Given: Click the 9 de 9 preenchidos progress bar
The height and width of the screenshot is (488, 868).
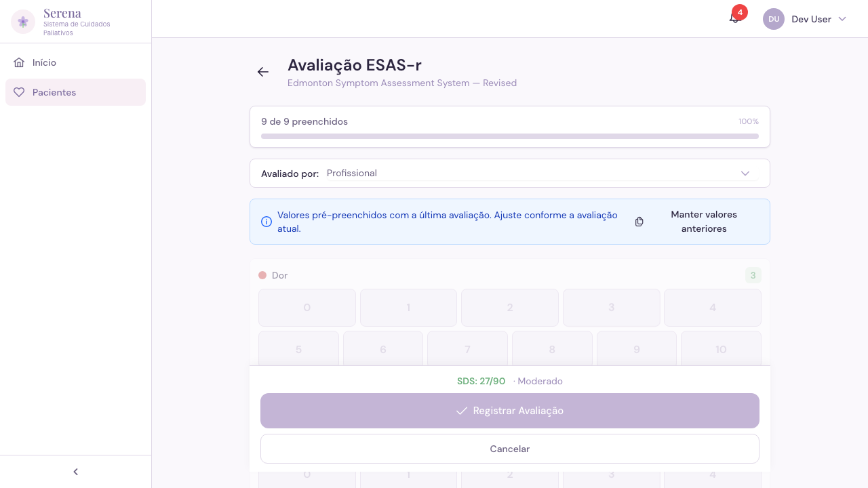Looking at the screenshot, I should coord(509,136).
